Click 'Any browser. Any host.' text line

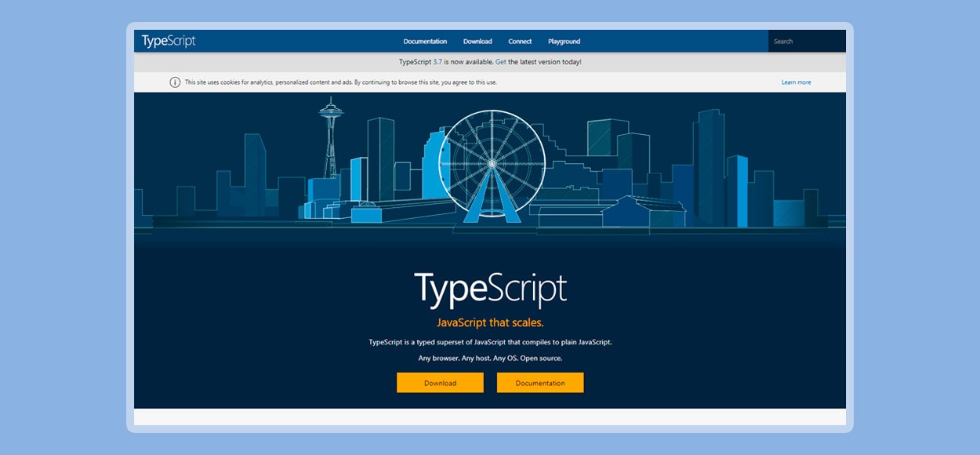[490, 359]
